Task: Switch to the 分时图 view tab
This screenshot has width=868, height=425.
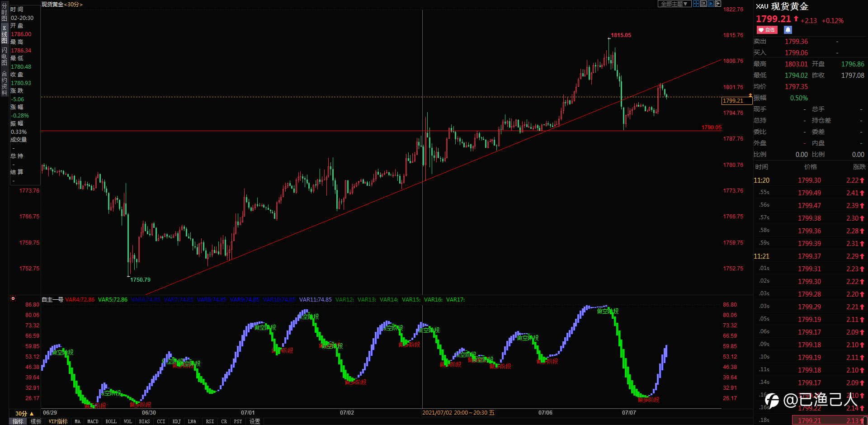Action: pyautogui.click(x=4, y=13)
